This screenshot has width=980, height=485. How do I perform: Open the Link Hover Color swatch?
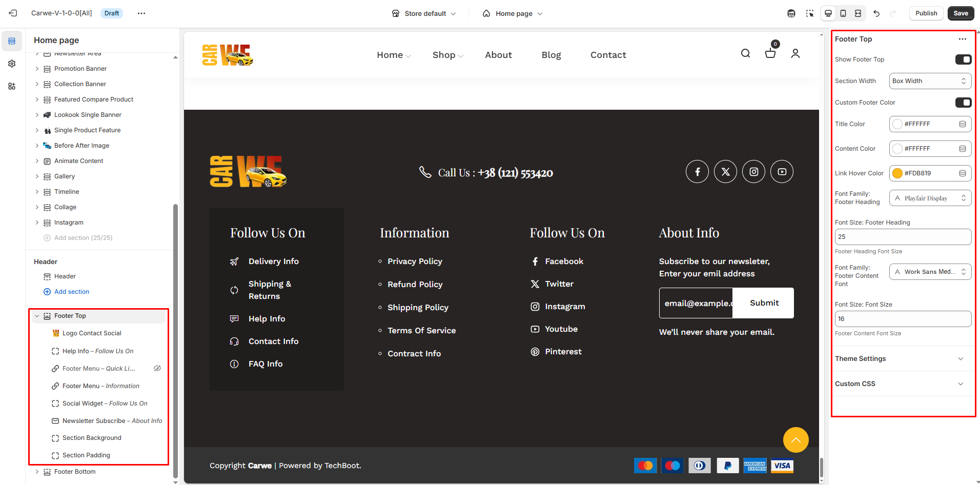[x=897, y=173]
